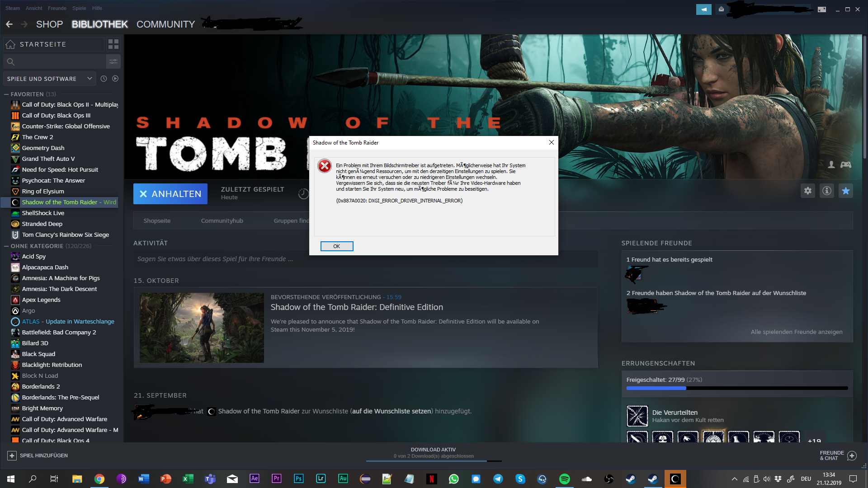868x488 pixels.
Task: Click the Anhalten button
Action: tap(170, 194)
